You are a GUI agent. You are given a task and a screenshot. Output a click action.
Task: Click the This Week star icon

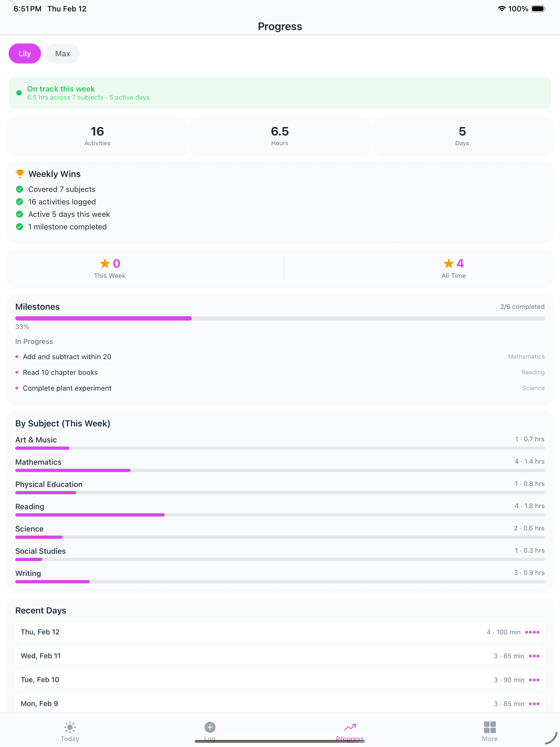105,263
